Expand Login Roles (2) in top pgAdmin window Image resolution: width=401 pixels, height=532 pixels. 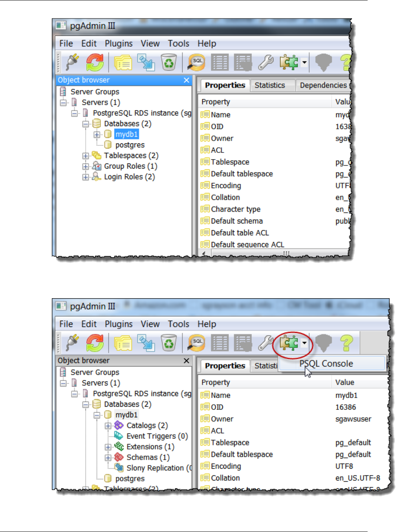click(x=86, y=177)
